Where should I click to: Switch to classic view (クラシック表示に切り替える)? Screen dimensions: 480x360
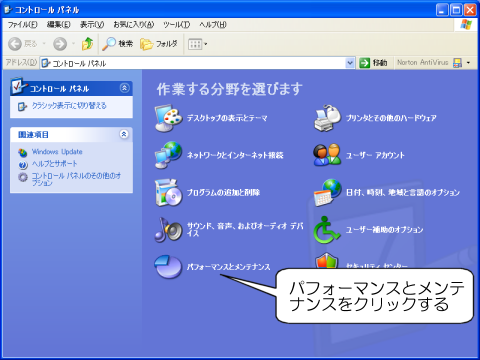(69, 106)
